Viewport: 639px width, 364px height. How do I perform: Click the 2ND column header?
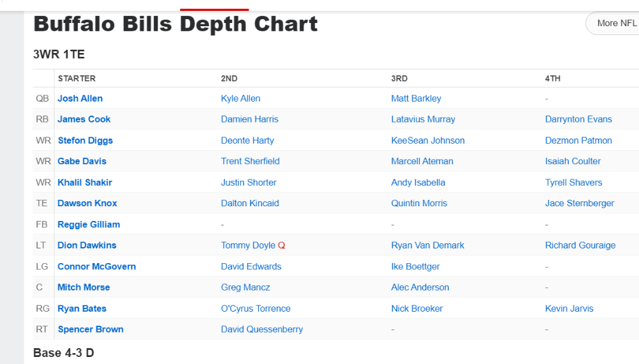(229, 79)
